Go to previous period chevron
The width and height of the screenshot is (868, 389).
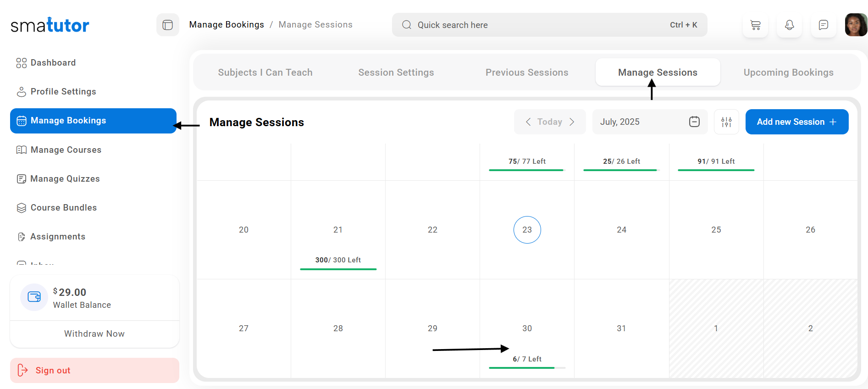528,122
